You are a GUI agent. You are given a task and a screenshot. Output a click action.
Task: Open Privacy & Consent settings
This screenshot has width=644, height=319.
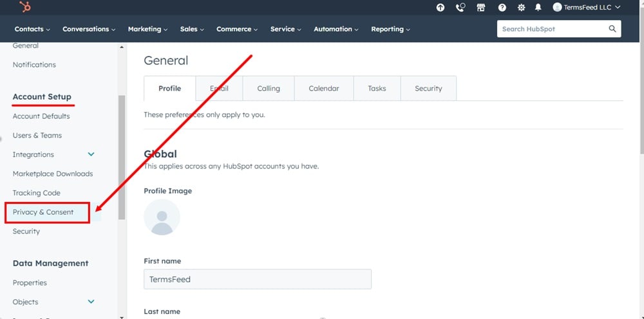click(x=43, y=212)
